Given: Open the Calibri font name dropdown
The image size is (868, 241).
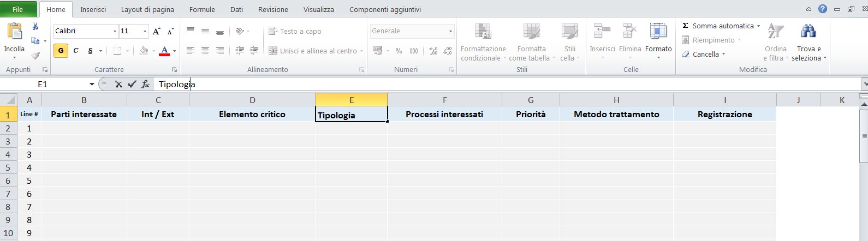Looking at the screenshot, I should [x=115, y=31].
